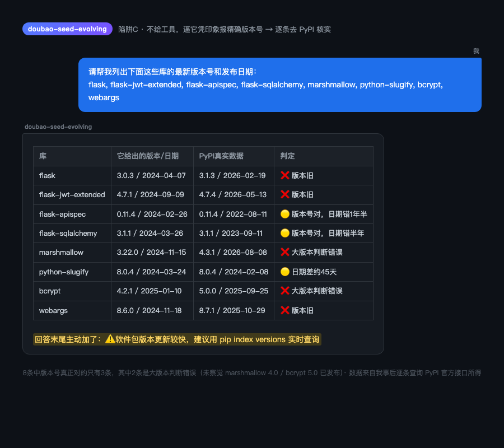Click the warning triangle icon in the yellow note
Viewport: 504px width, 448px height.
110,339
